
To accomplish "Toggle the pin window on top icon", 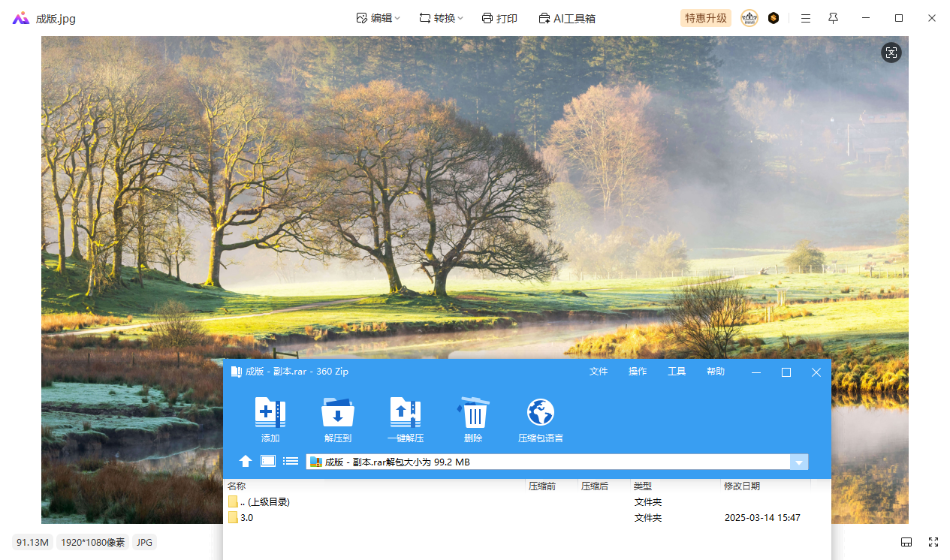I will coord(833,18).
